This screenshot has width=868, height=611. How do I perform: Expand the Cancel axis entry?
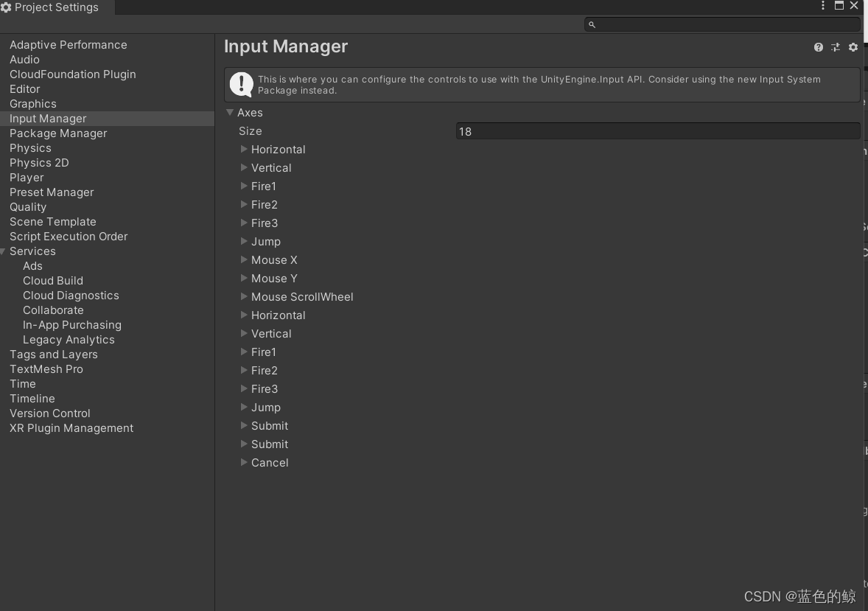pos(244,462)
